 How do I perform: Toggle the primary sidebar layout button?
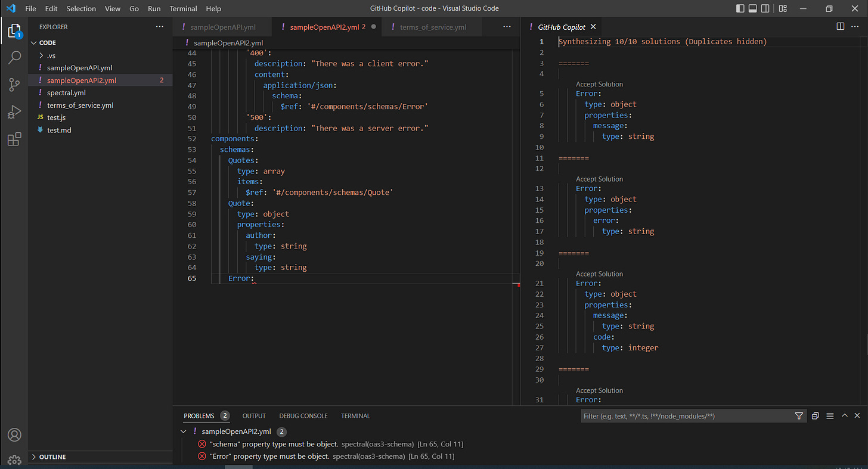(x=740, y=8)
